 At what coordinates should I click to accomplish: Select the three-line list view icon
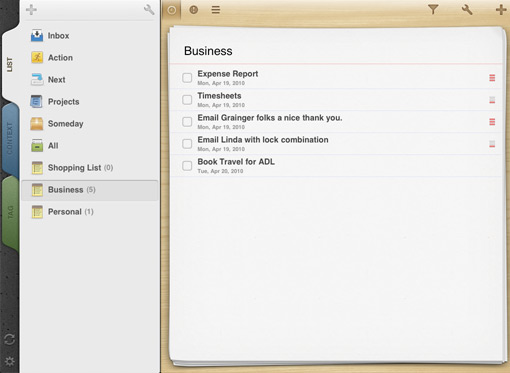pyautogui.click(x=216, y=10)
